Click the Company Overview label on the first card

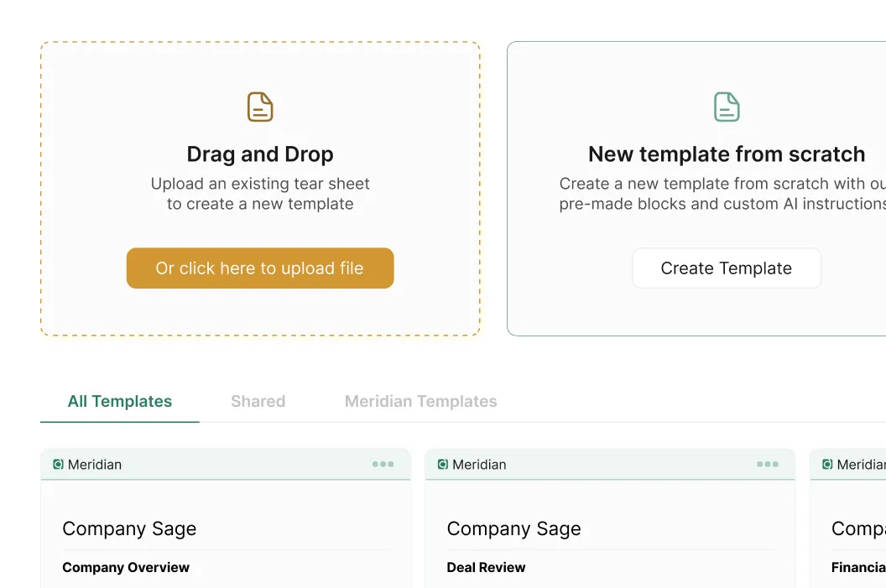tap(126, 567)
